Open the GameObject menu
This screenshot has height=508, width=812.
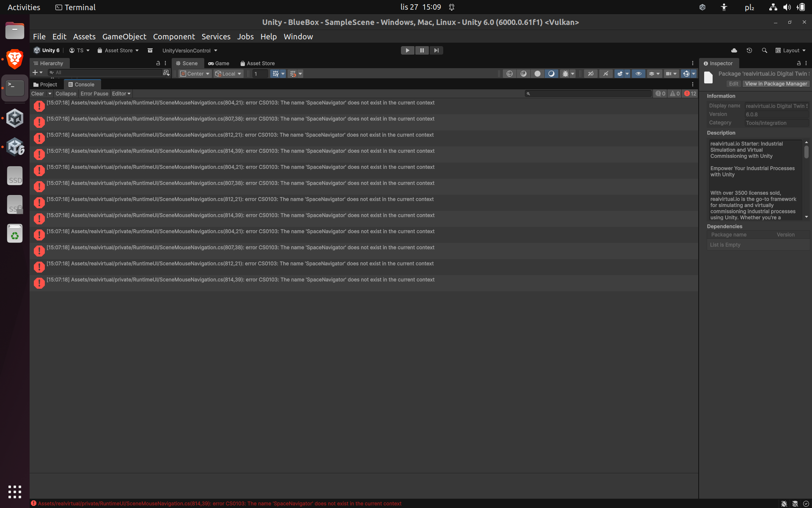tap(124, 37)
